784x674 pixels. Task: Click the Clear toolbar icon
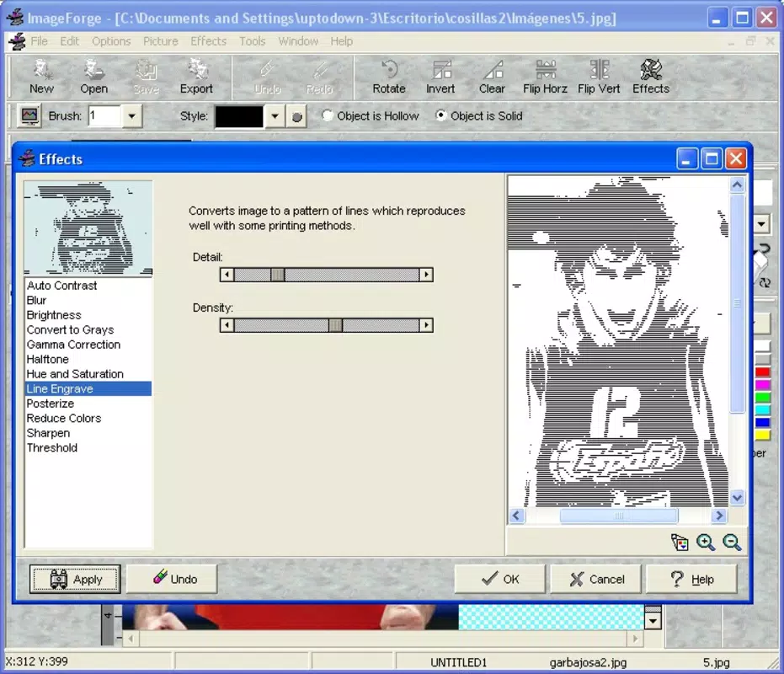492,77
